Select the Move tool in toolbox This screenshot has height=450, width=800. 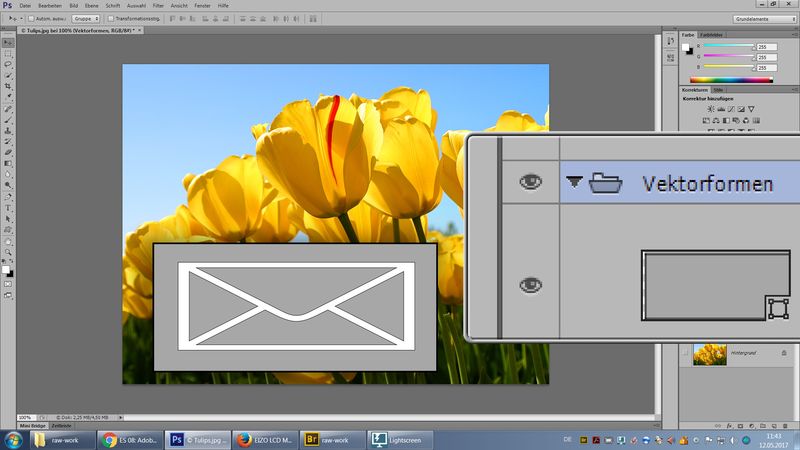coord(8,42)
